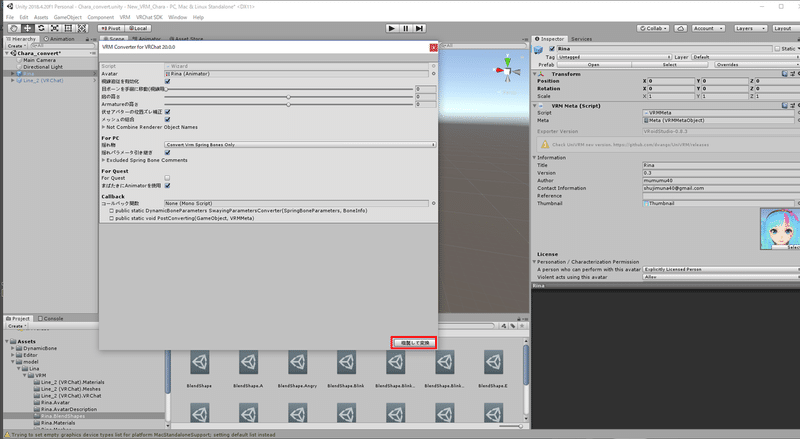Toggle the メッシュの結合 checkbox
Screen dimensions: 800x439
tap(167, 119)
